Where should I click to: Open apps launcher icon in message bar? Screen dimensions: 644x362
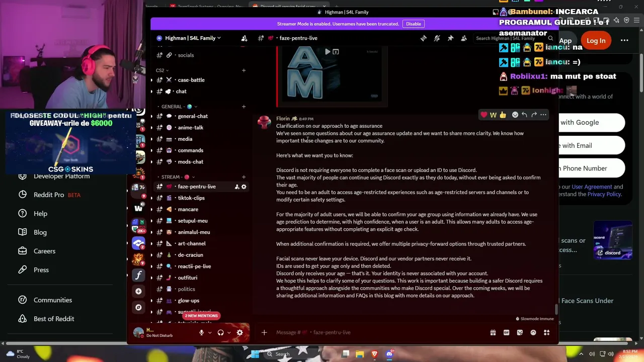tap(546, 332)
